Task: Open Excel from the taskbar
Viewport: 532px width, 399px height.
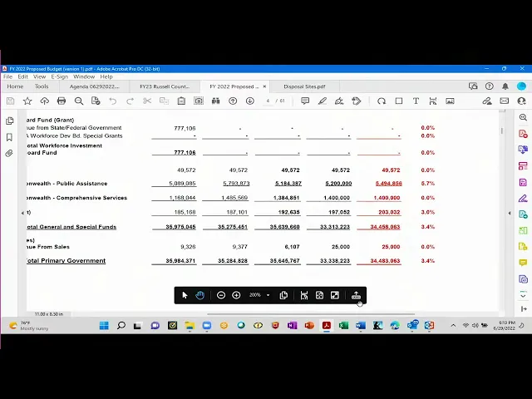Action: pos(343,325)
